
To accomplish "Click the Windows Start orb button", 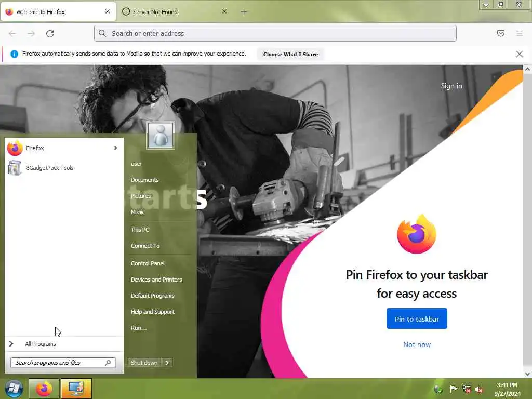I will point(14,389).
